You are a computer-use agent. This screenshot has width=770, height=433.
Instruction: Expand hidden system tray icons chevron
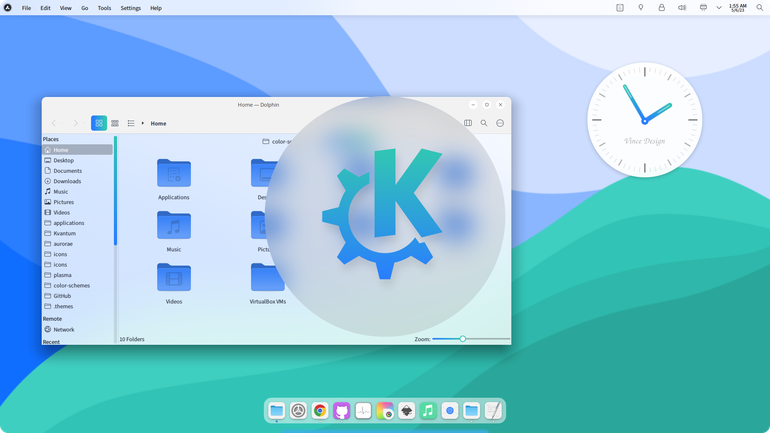(719, 8)
